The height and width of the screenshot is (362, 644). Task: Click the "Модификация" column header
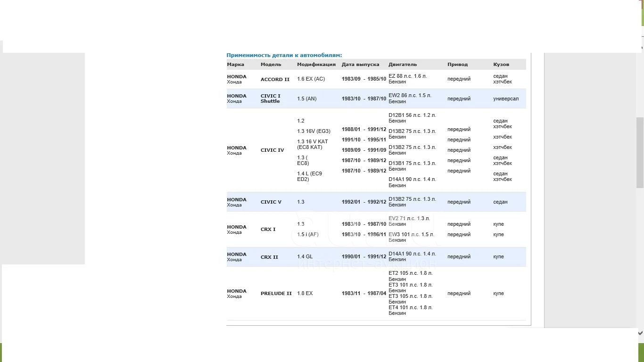tap(316, 65)
